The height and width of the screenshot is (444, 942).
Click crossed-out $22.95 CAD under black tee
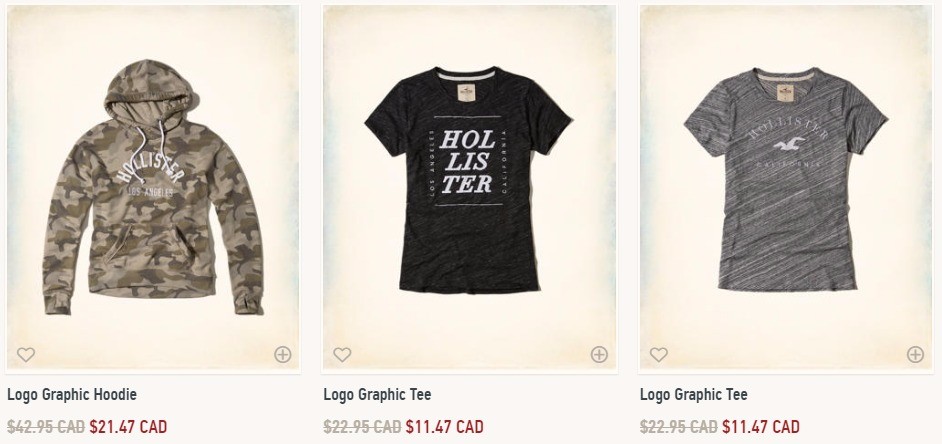pyautogui.click(x=362, y=426)
